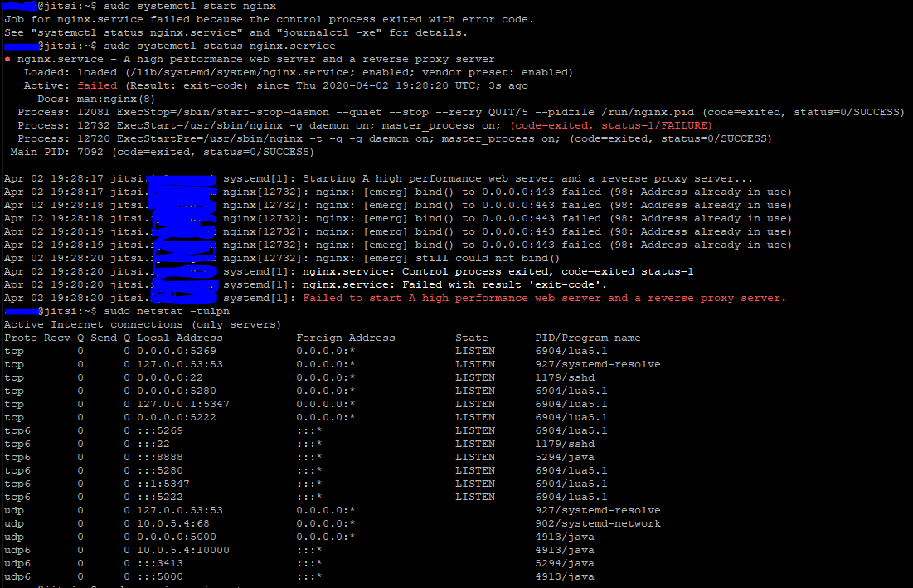Image resolution: width=913 pixels, height=588 pixels.
Task: Click 'Loaded: loaded' status line
Action: [299, 72]
